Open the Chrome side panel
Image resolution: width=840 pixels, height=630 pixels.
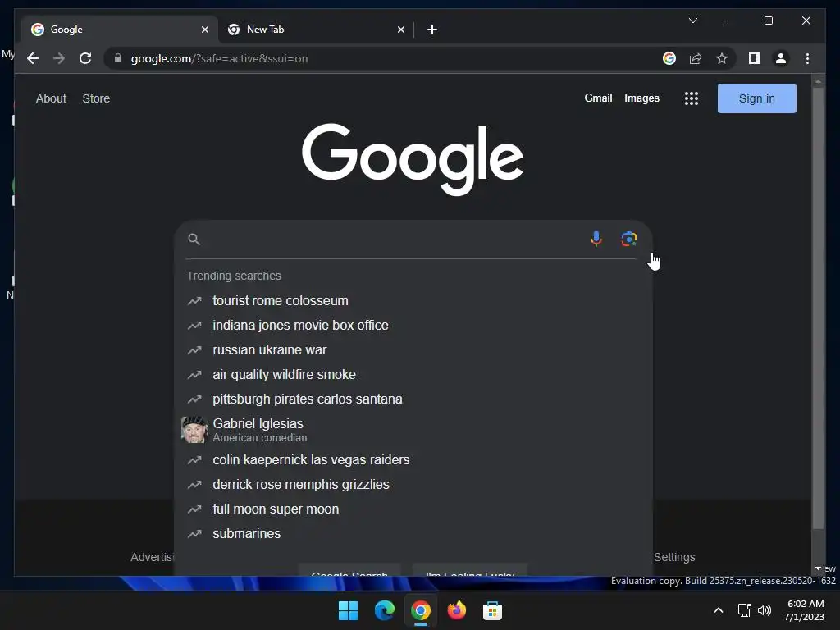(755, 58)
